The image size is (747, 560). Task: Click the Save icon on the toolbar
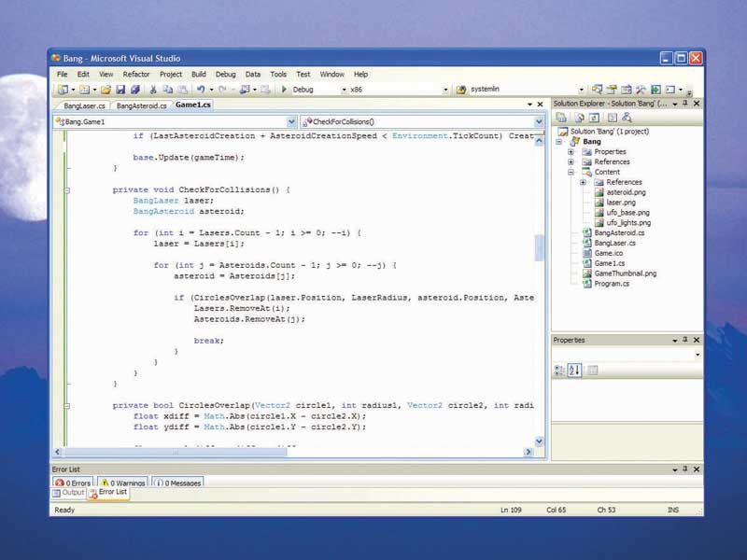tap(121, 90)
